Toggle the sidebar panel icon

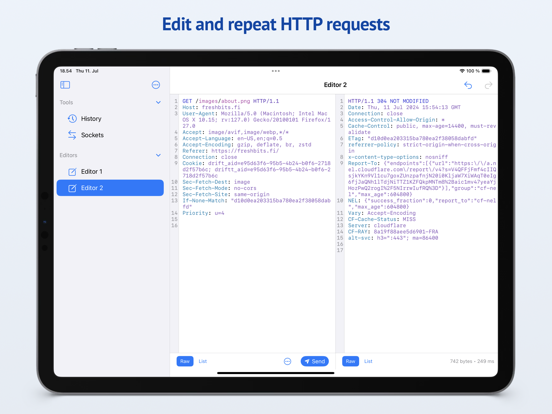tap(65, 85)
